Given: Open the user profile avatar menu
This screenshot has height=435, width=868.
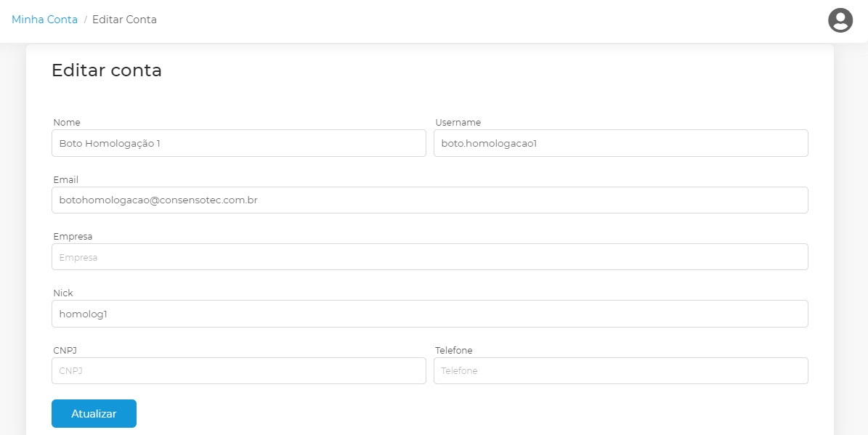Looking at the screenshot, I should pyautogui.click(x=840, y=20).
